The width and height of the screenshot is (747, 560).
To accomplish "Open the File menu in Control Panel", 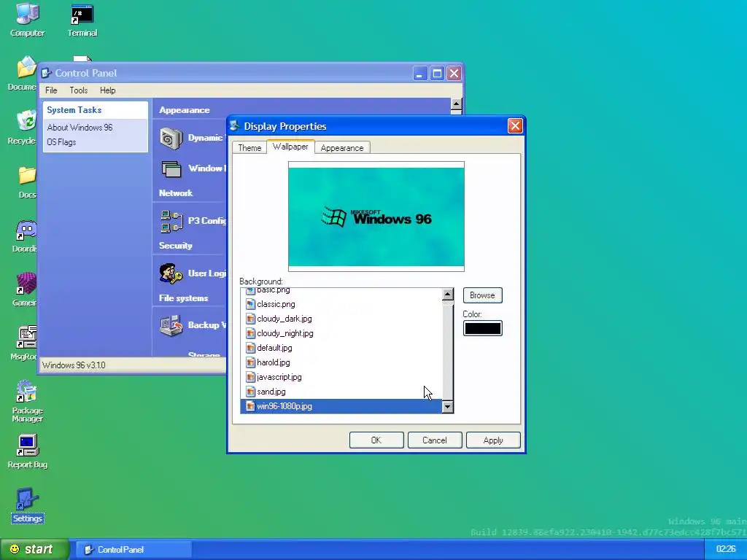I will coord(51,90).
